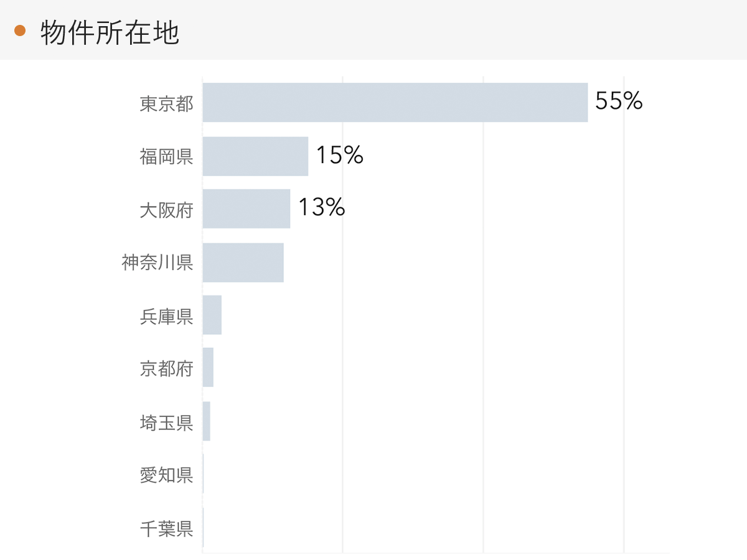Click the orange bullet beside 物件所在地
This screenshot has width=747, height=560.
tap(20, 30)
